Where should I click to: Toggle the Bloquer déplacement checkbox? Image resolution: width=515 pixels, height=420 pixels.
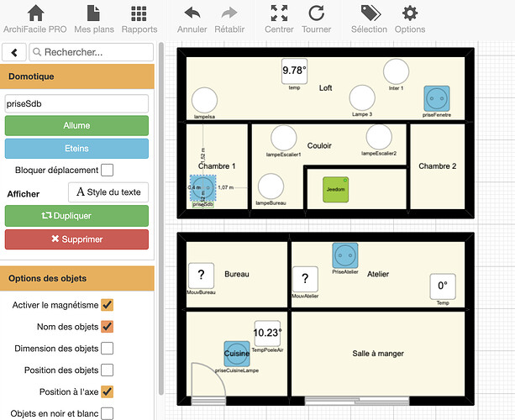click(x=108, y=171)
